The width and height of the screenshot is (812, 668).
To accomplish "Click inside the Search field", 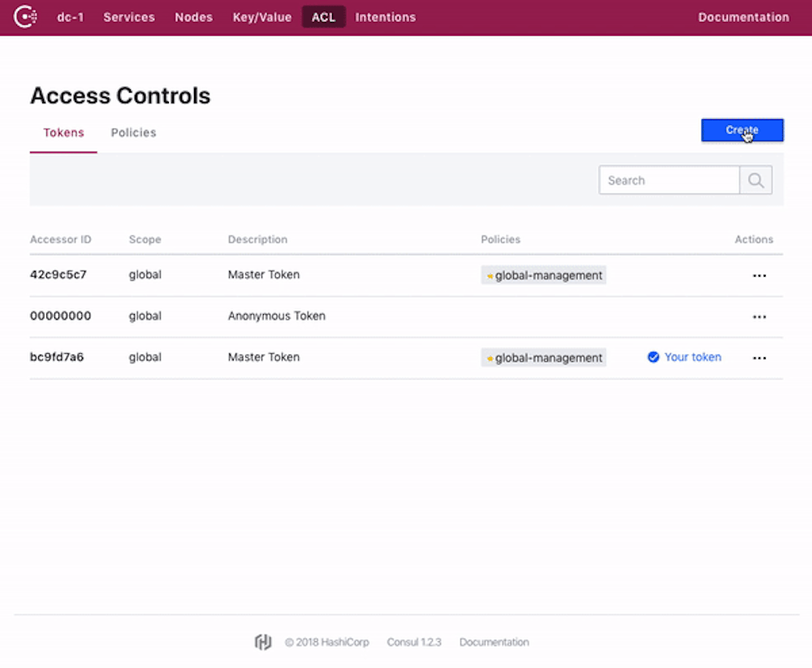I will click(666, 179).
